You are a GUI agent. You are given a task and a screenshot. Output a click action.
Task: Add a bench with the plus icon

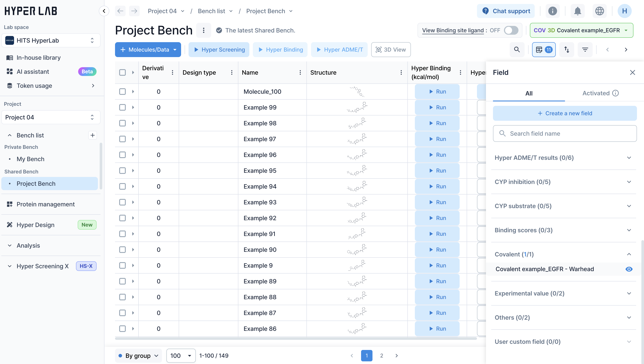(92, 135)
